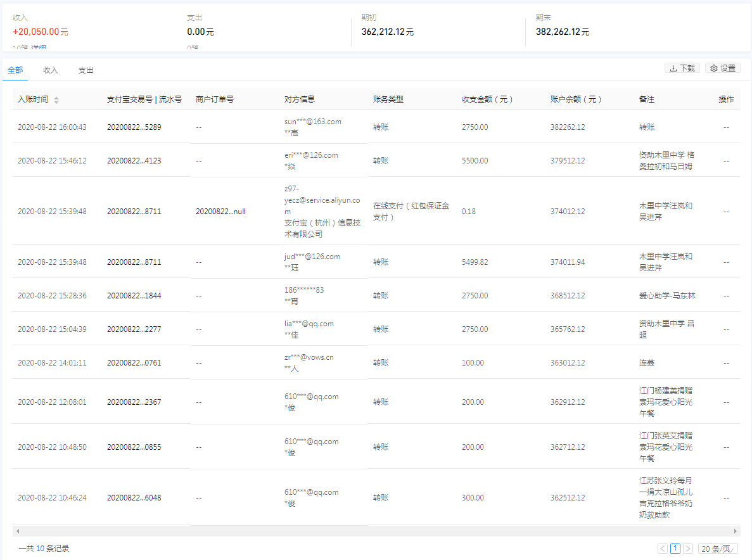The height and width of the screenshot is (560, 752).
Task: Click transaction number 20200822...6048
Action: (x=134, y=498)
